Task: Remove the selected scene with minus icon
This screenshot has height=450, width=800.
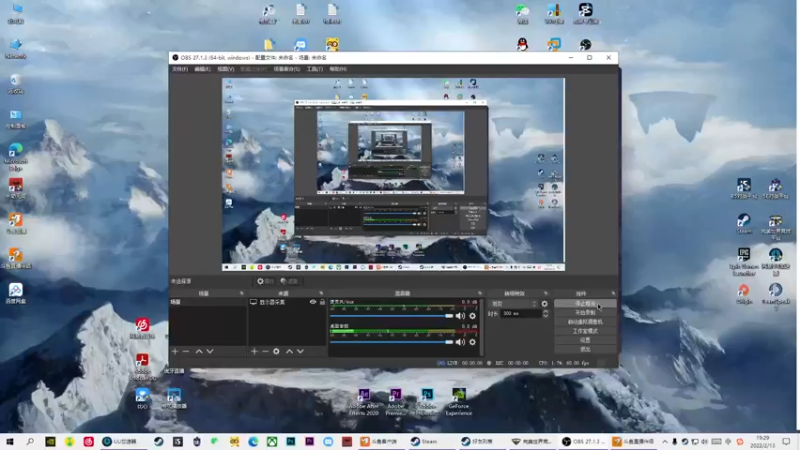Action: pyautogui.click(x=186, y=352)
